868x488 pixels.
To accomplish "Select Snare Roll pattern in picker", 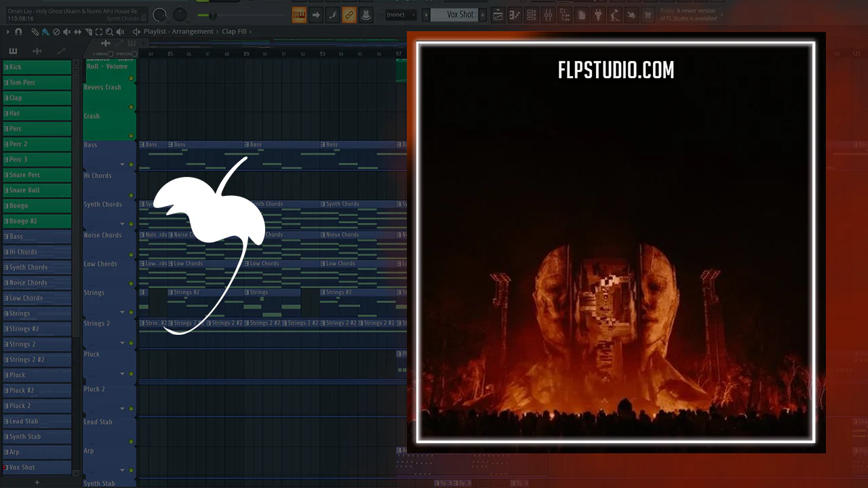I will point(37,190).
